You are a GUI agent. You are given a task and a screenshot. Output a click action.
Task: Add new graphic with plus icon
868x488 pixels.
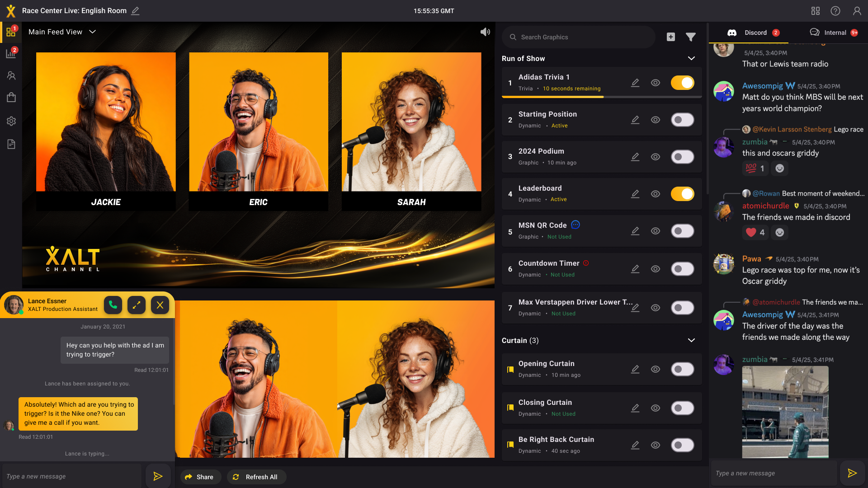(671, 37)
